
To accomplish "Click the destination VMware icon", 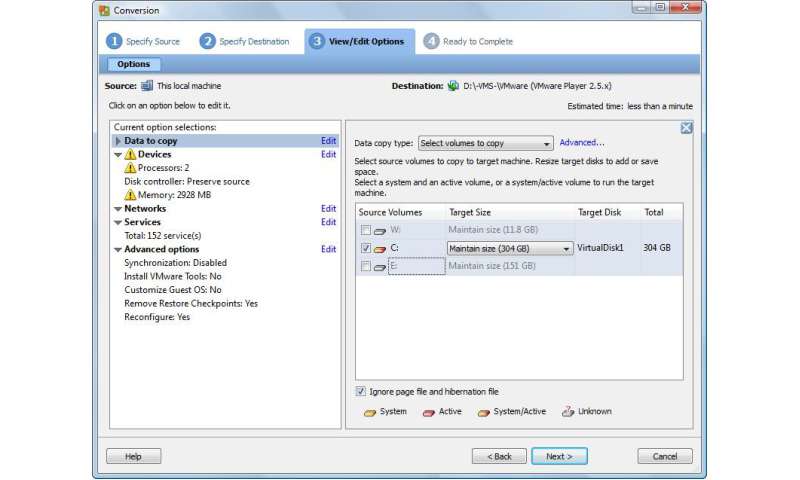I will [x=453, y=86].
